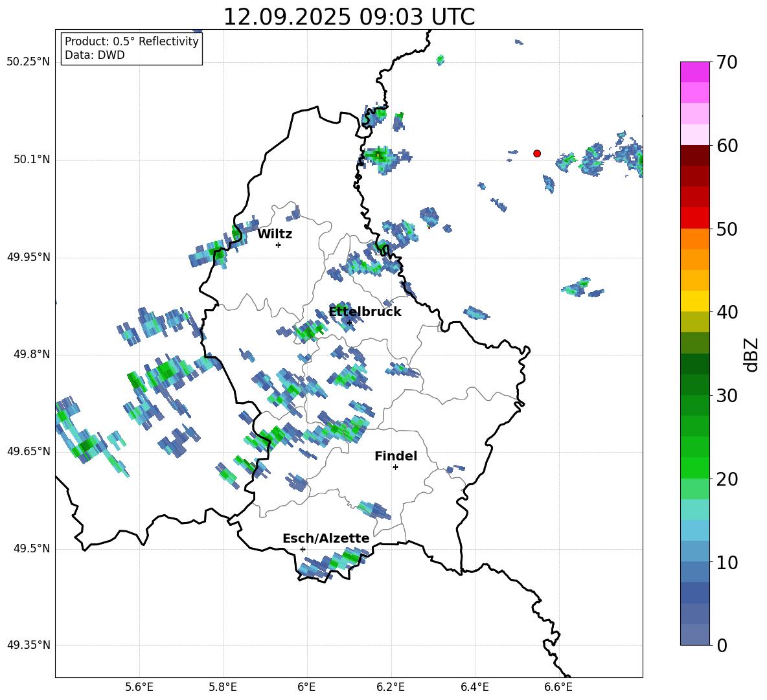The image size is (767, 700).
Task: Click the Wiltz city label
Action: [275, 234]
